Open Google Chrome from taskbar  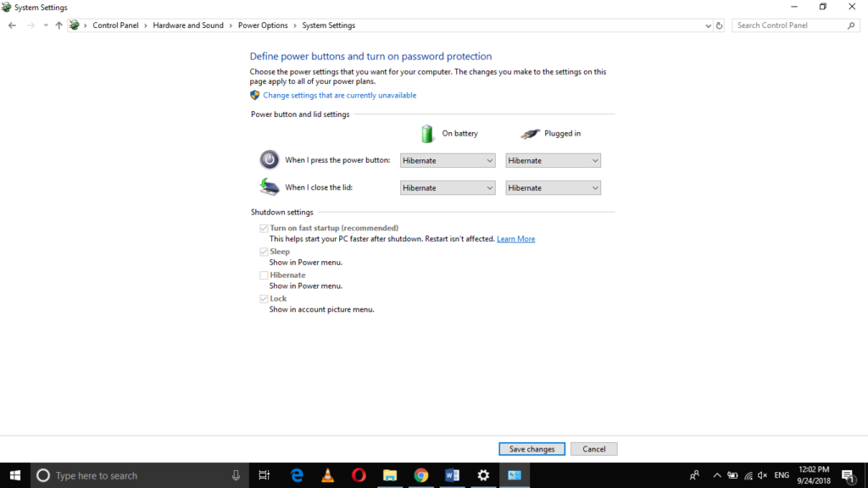click(x=421, y=475)
